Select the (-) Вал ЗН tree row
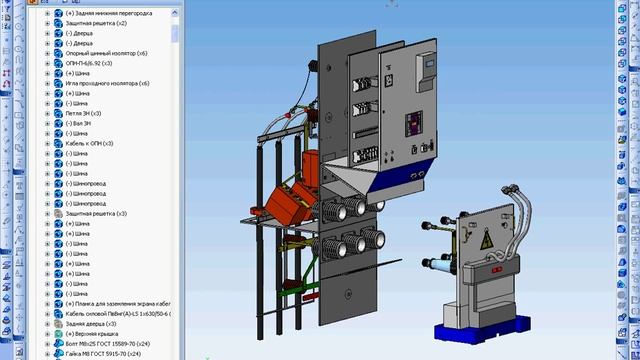 coord(78,123)
